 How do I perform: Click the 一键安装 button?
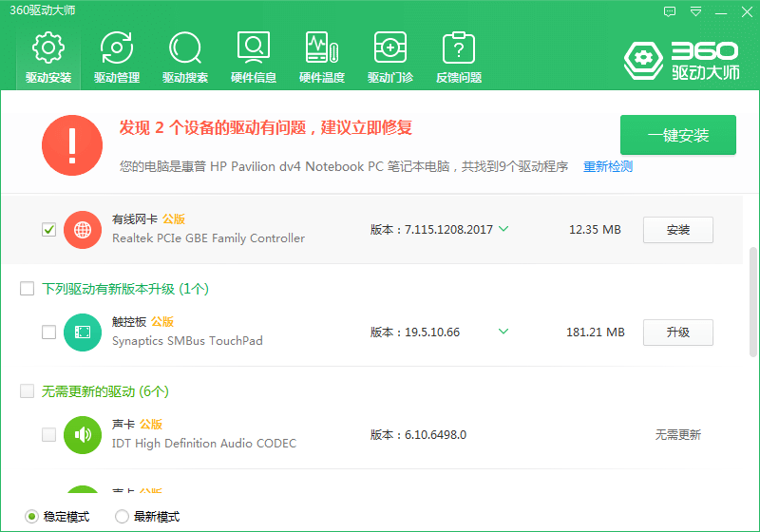point(678,135)
